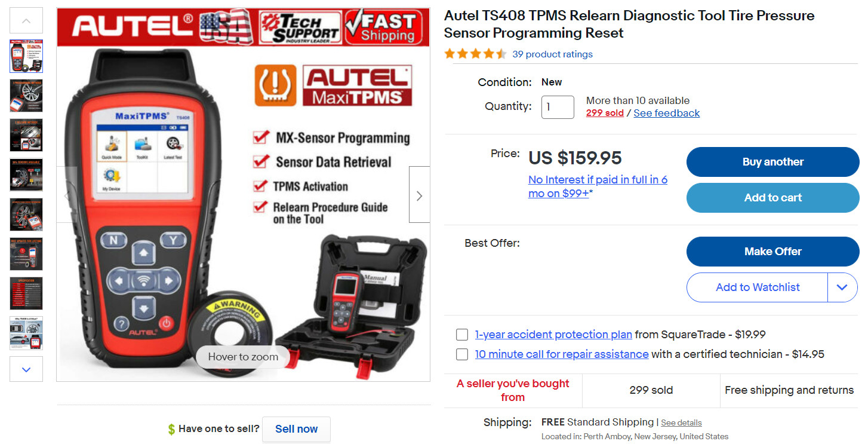This screenshot has height=444, width=868.
Task: Check the 10 minute repair assistance box
Action: (x=462, y=354)
